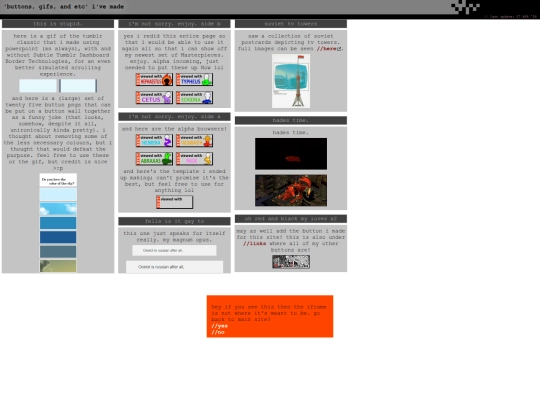Open the //links page link
The image size is (540, 405).
tap(255, 243)
